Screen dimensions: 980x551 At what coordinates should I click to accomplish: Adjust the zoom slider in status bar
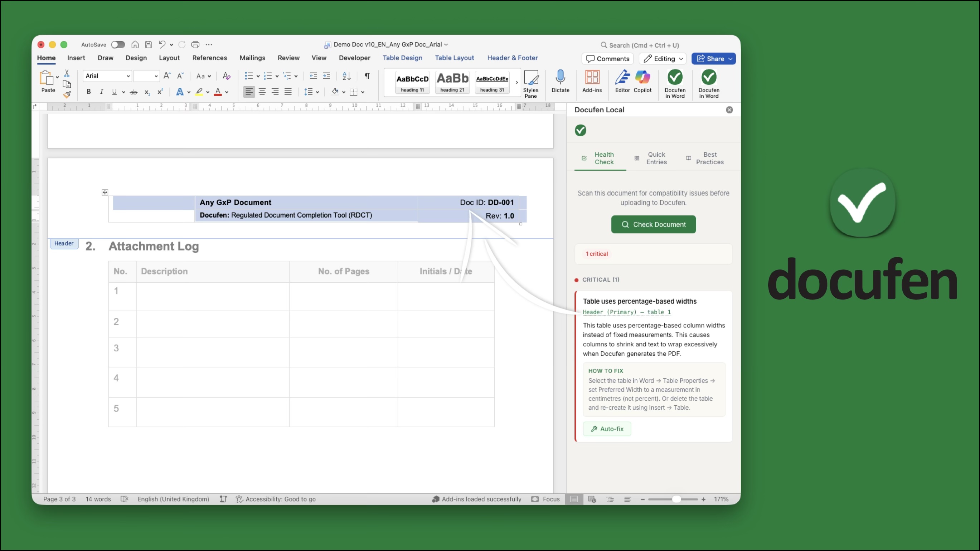coord(676,499)
